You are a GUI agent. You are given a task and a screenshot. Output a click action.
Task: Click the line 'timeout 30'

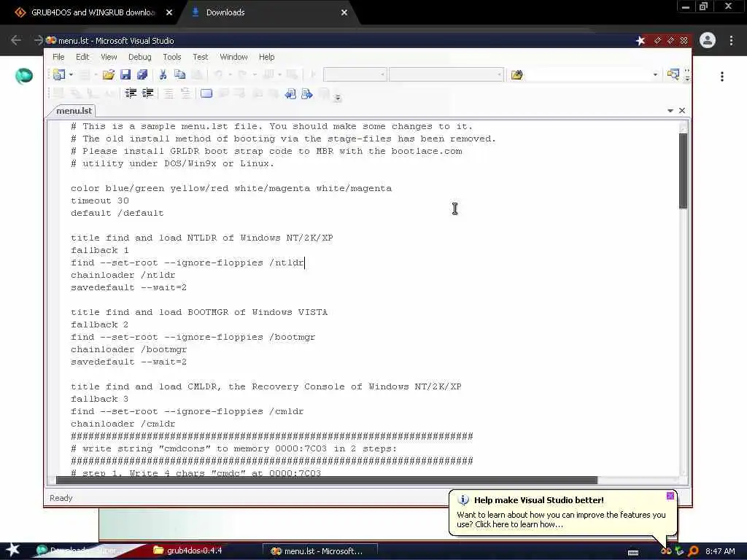[99, 201]
